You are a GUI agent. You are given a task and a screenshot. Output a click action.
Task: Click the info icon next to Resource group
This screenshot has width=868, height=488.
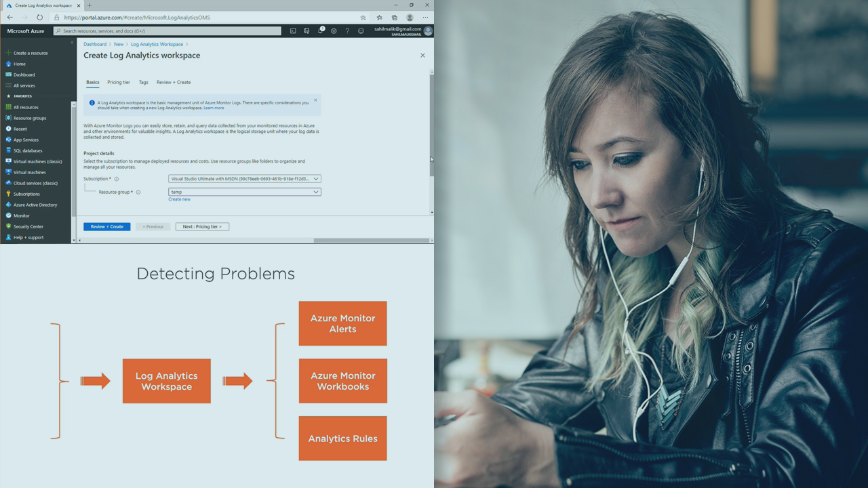point(138,192)
